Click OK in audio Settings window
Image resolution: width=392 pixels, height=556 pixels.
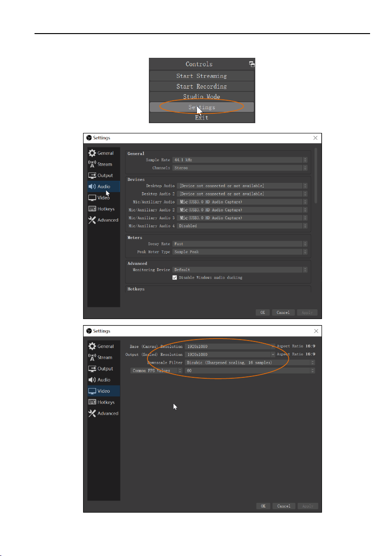tap(263, 313)
